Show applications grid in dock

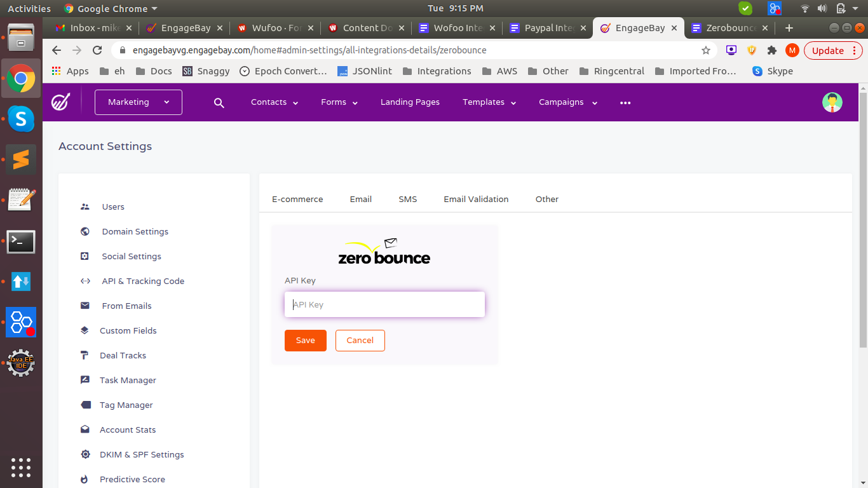(x=21, y=467)
